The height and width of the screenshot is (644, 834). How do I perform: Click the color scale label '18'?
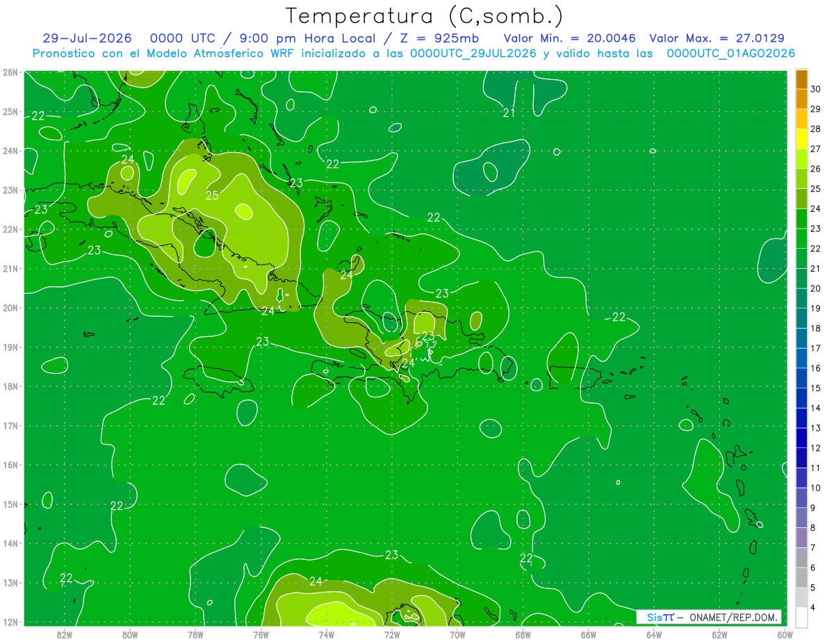[x=815, y=328]
